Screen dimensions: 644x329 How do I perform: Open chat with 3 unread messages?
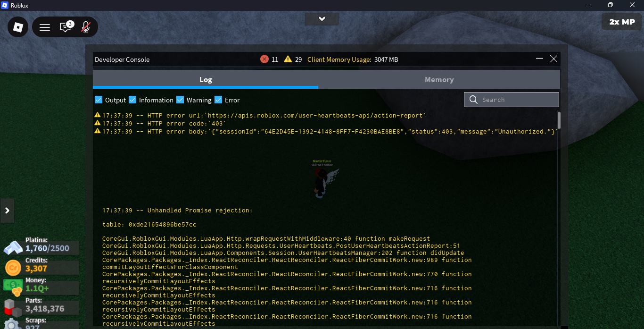[66, 27]
